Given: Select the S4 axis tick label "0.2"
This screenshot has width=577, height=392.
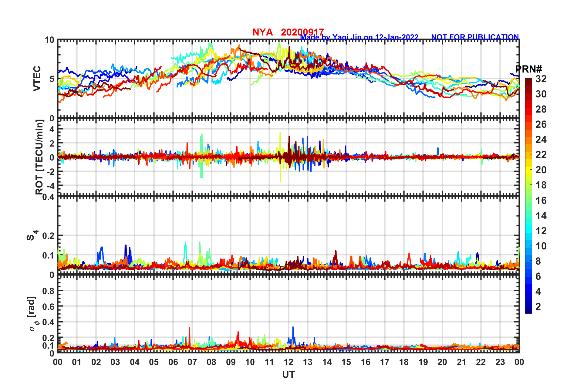Looking at the screenshot, I should (x=49, y=236).
